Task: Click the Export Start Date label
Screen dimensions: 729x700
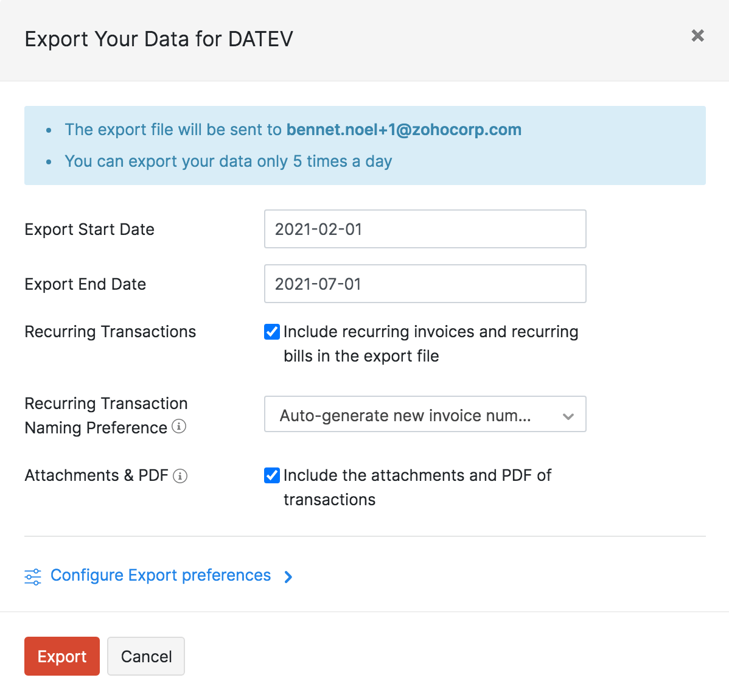Action: [x=89, y=229]
